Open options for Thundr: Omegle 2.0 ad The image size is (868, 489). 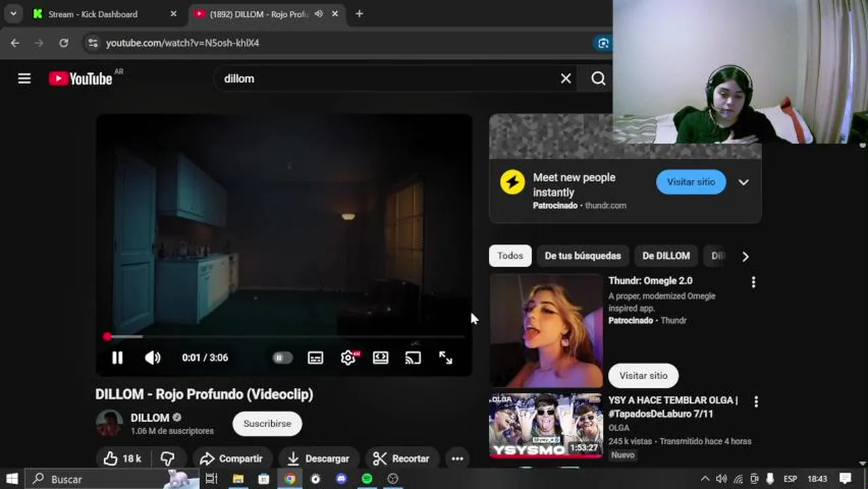(753, 282)
